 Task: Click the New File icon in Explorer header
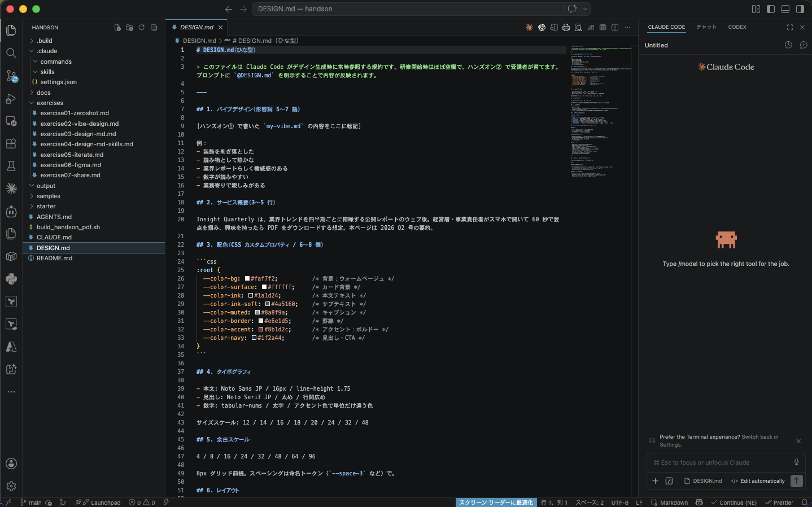[x=117, y=27]
